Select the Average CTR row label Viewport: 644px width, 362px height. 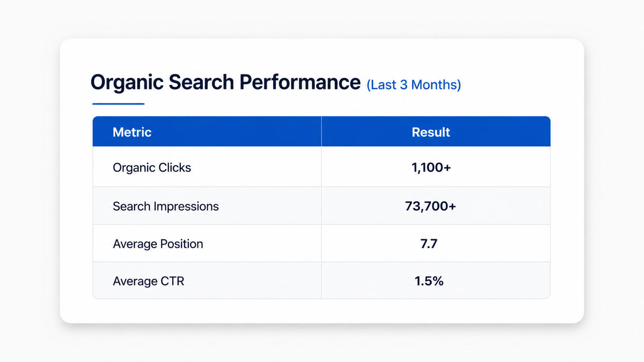point(149,281)
